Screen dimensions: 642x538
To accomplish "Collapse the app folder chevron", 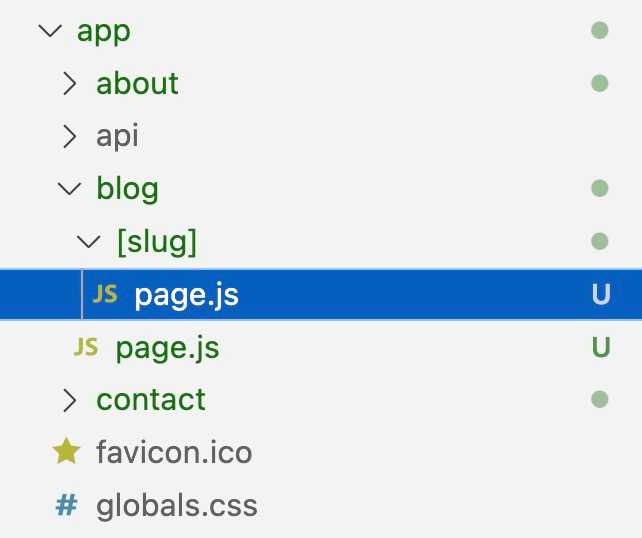I will point(48,31).
